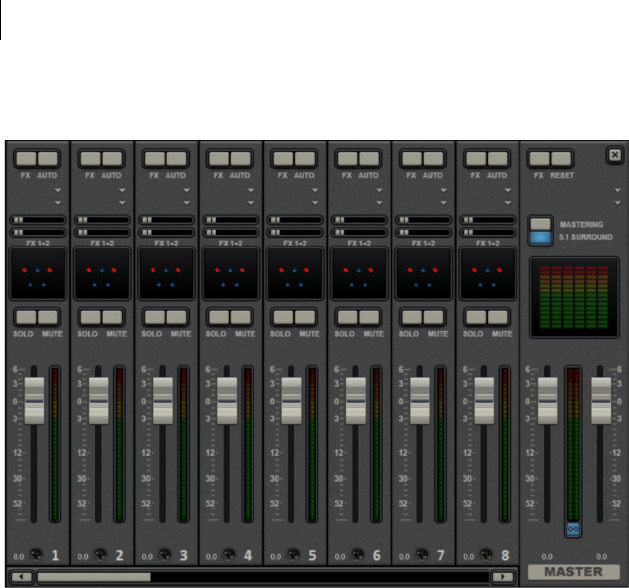Click the mixer horizontal scrollbar thumb

pyautogui.click(x=94, y=577)
